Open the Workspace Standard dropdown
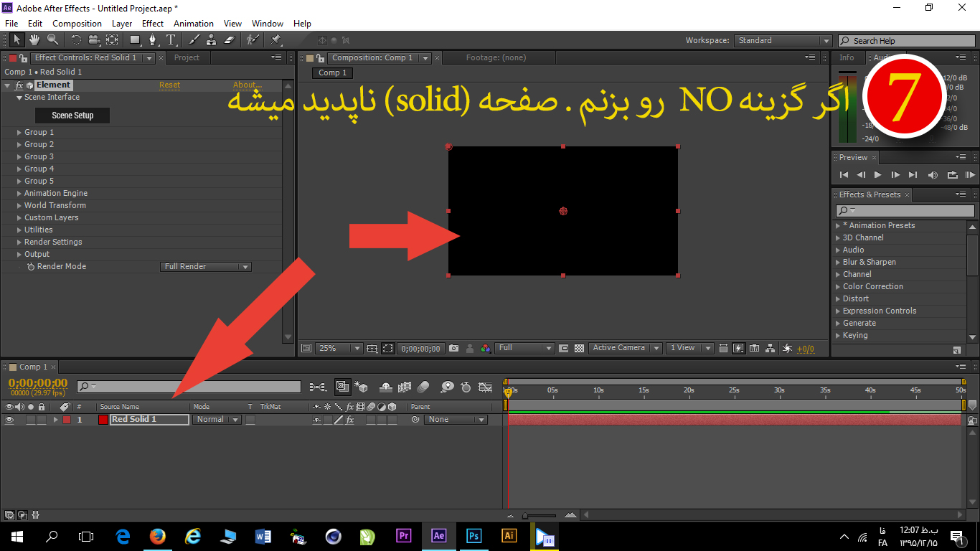 [x=783, y=41]
